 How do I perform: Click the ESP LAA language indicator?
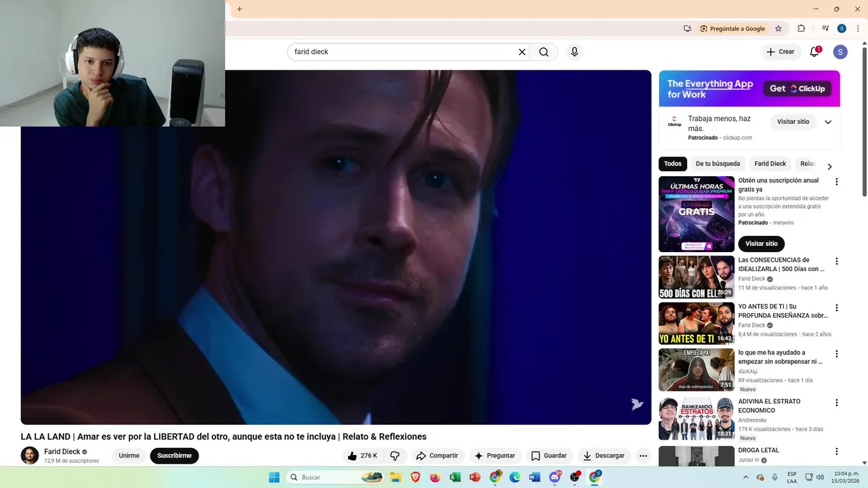792,477
